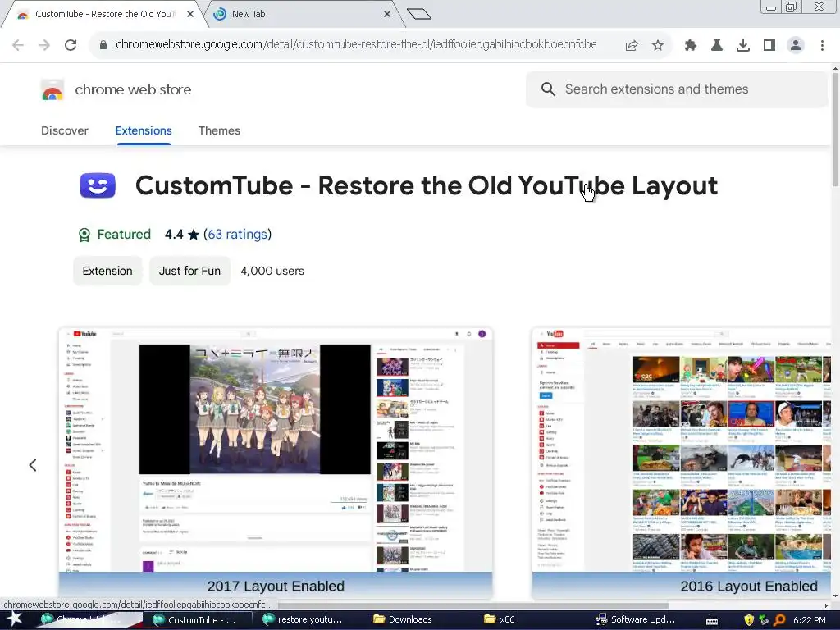Click the orange magnifier tray icon
840x630 pixels.
coord(779,620)
